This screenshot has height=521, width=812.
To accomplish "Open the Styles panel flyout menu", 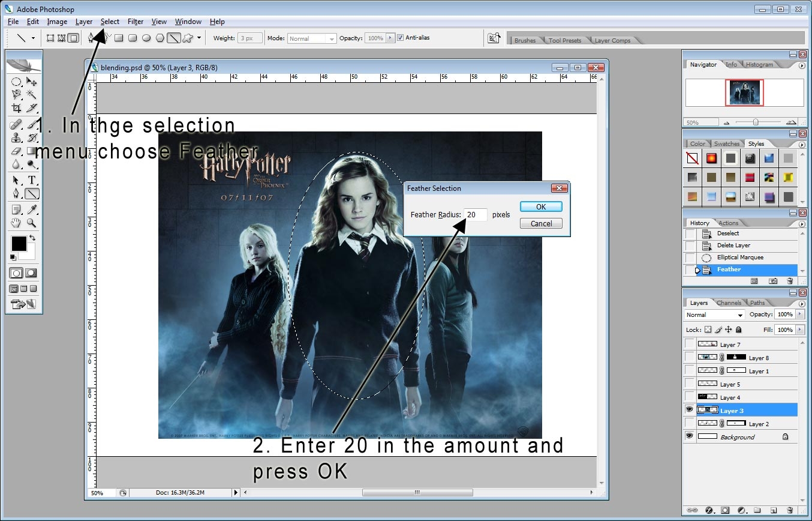I will [802, 145].
